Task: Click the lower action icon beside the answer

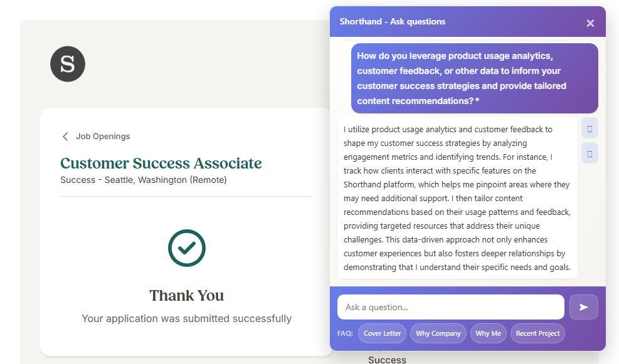Action: (590, 153)
